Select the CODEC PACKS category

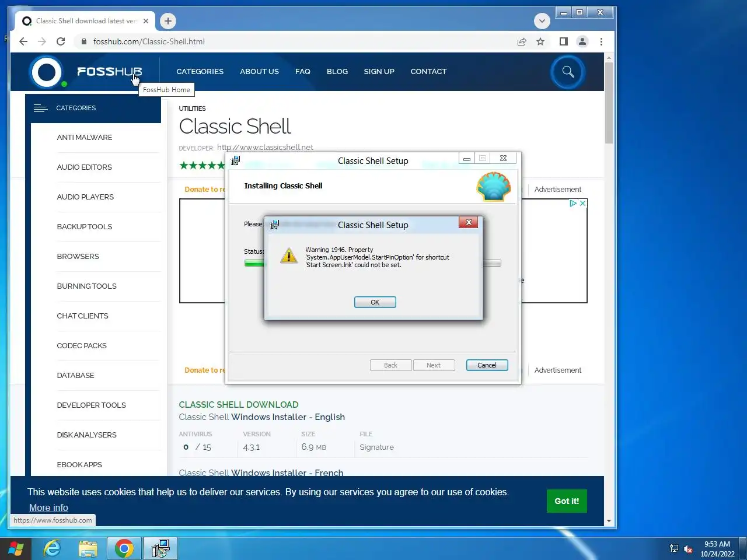coord(82,346)
